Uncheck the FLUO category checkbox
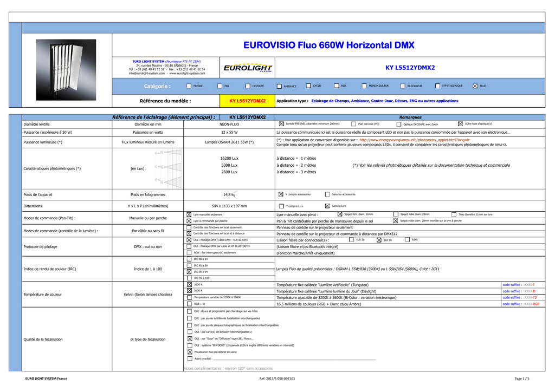 coord(475,86)
